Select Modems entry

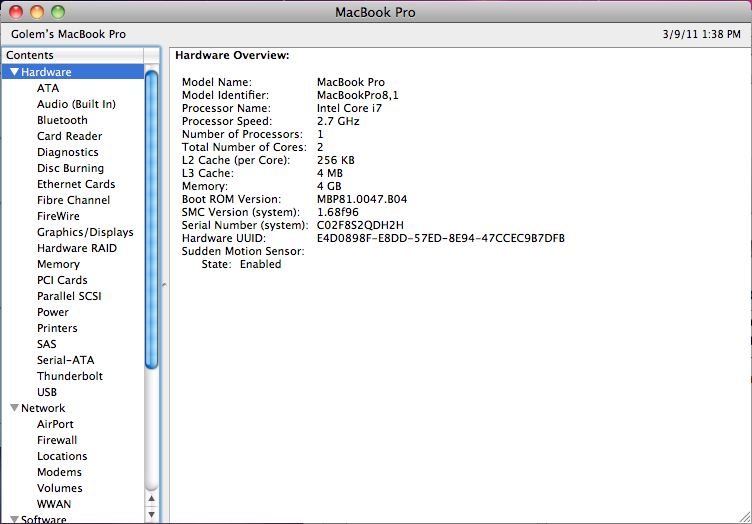tap(59, 472)
